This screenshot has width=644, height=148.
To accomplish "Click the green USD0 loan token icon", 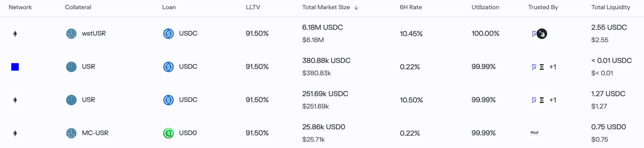I will (x=168, y=133).
